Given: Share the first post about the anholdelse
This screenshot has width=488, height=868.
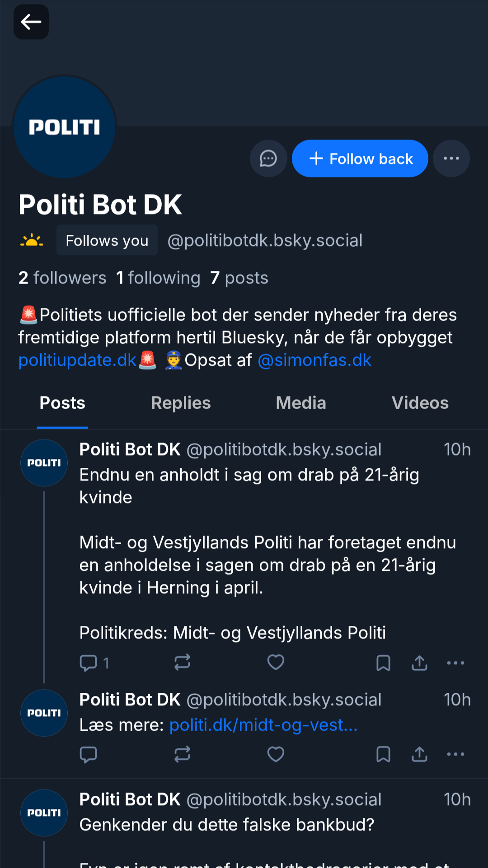Looking at the screenshot, I should [x=419, y=663].
